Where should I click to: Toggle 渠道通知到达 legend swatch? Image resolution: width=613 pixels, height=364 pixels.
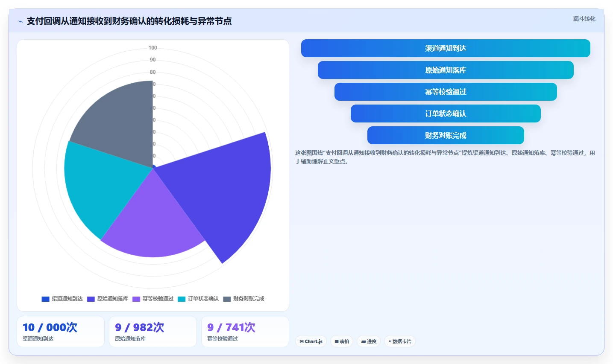(x=46, y=299)
